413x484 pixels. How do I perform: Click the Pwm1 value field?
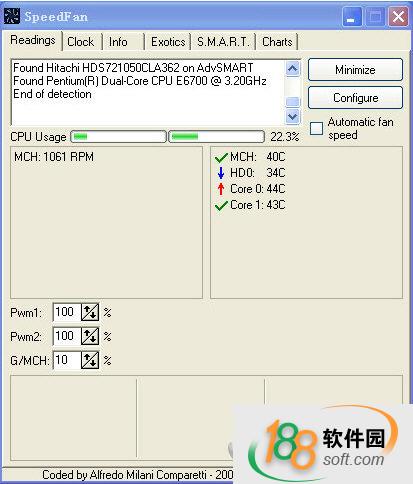(67, 312)
